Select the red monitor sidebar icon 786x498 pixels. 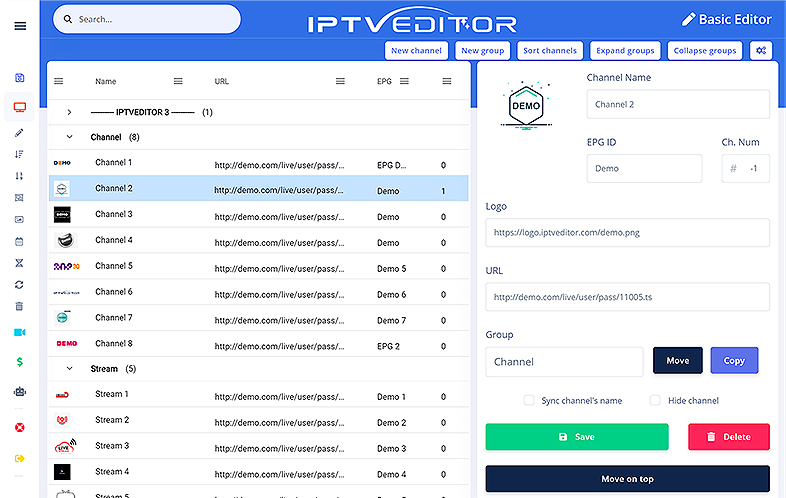[20, 107]
